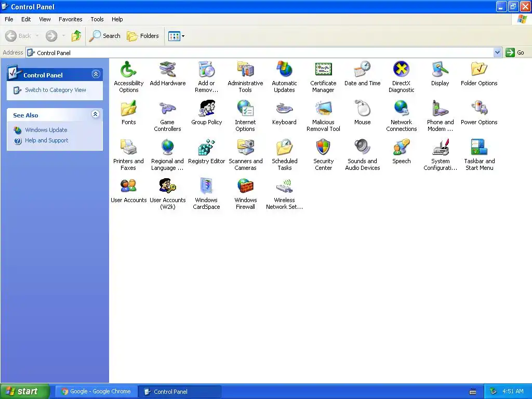Select the Fonts folder icon
Viewport: 532px width, 399px height.
coord(129,108)
